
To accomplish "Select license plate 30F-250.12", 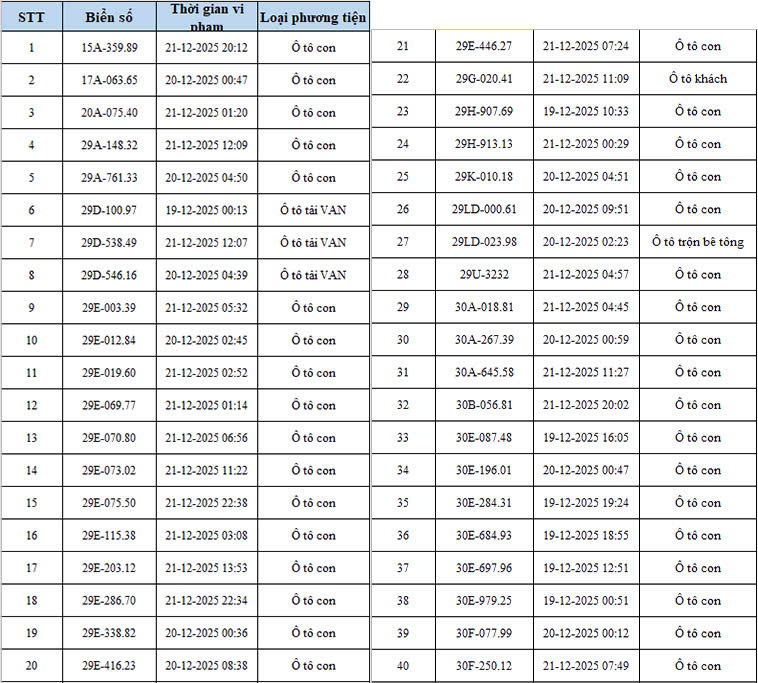I will pos(484,666).
